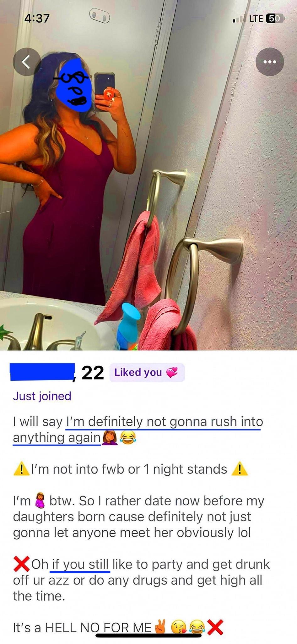Open the three-dot more options menu
The height and width of the screenshot is (644, 297).
click(270, 62)
